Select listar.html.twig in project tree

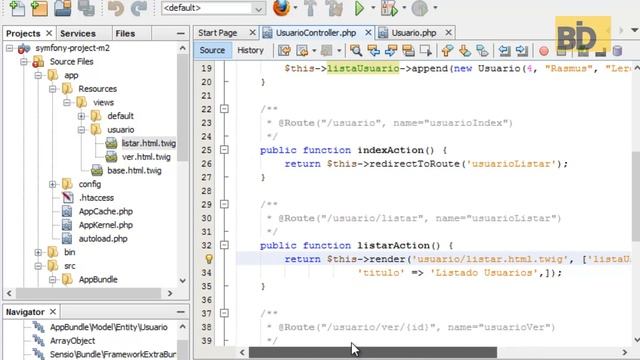coord(149,143)
